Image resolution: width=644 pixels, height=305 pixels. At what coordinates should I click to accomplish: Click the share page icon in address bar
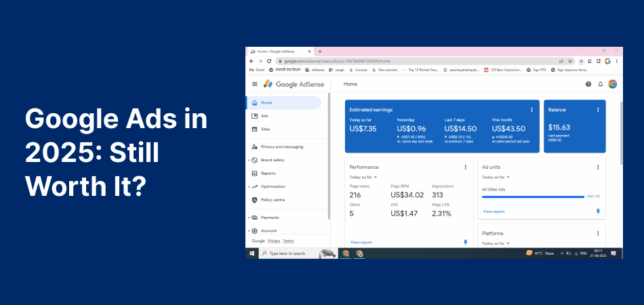click(561, 61)
